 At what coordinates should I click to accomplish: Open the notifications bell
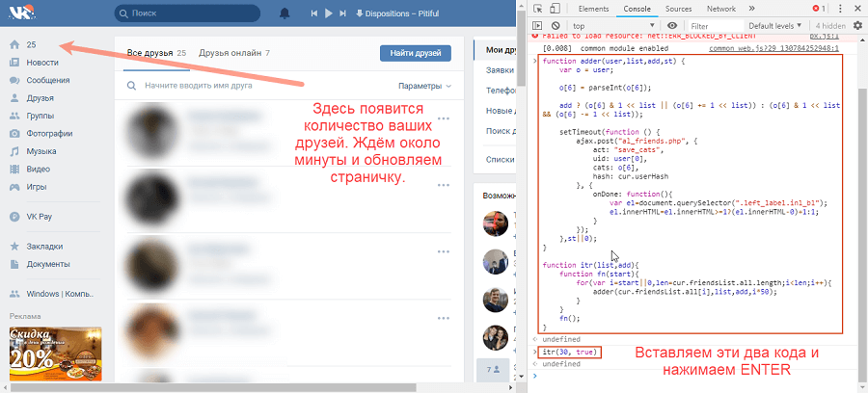(285, 13)
